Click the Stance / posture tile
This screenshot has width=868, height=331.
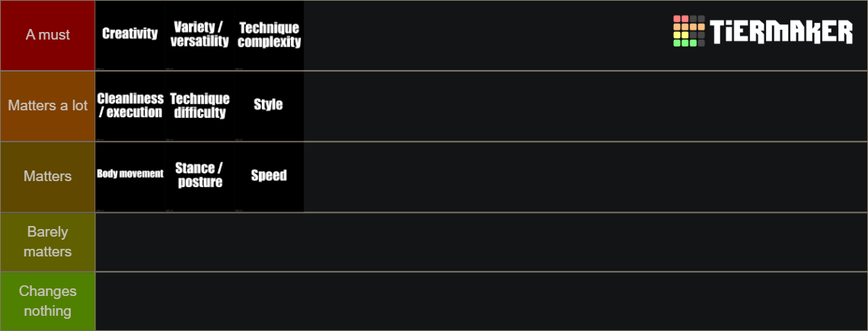(x=199, y=177)
